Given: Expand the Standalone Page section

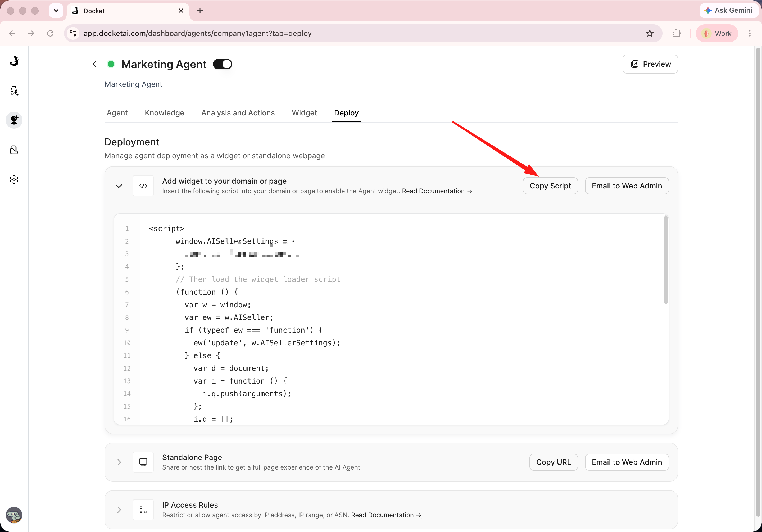Looking at the screenshot, I should 119,462.
